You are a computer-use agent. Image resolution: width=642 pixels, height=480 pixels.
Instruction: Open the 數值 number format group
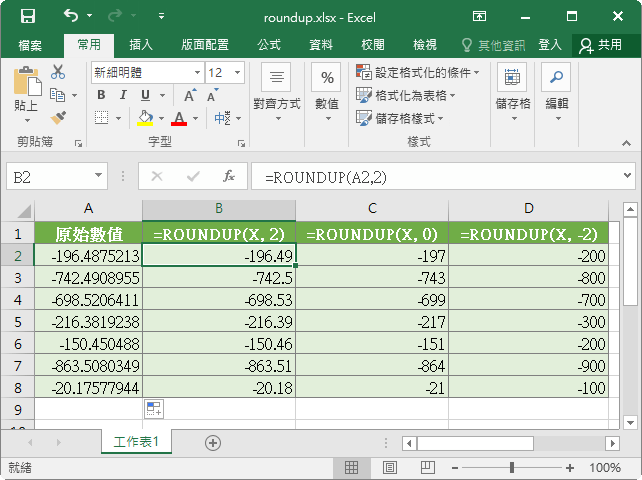click(x=326, y=93)
